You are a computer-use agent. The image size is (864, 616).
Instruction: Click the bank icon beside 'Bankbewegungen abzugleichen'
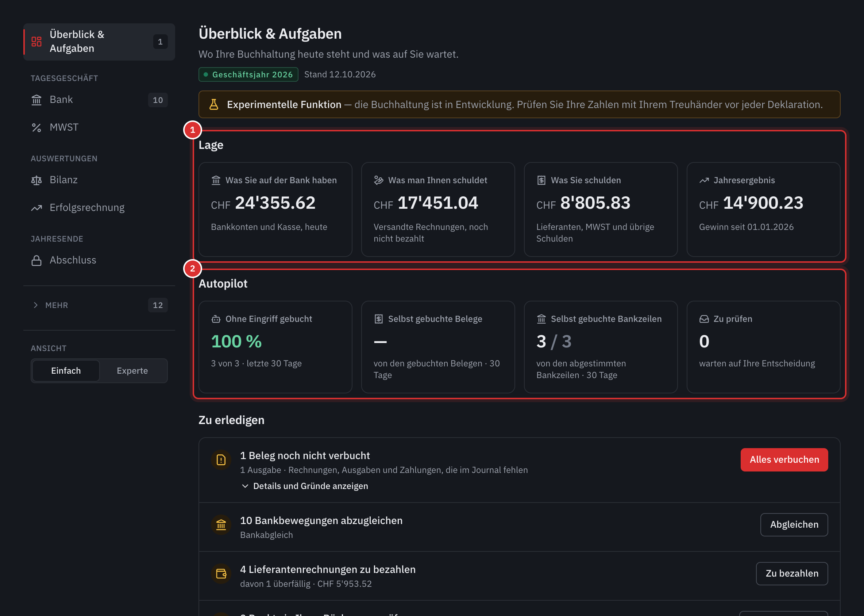221,525
